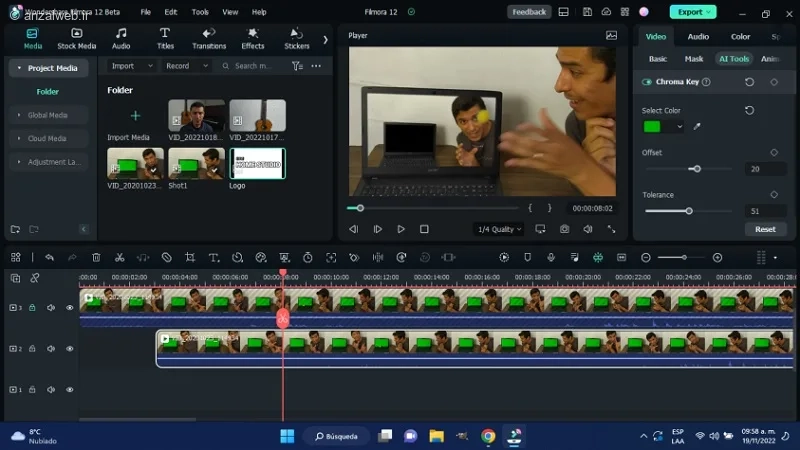Take a snapshot with the camera icon
Viewport: 800px width, 450px height.
coord(564,229)
